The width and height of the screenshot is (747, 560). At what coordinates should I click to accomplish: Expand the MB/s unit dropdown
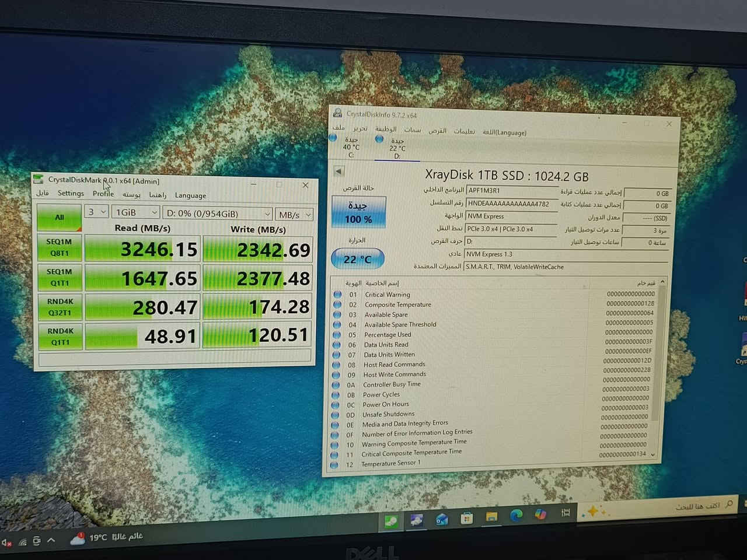294,215
